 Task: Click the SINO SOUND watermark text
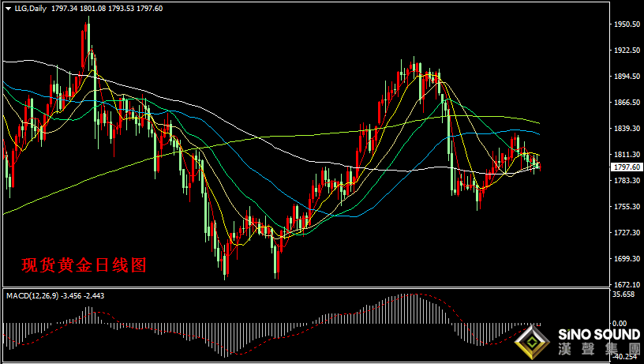[599, 335]
